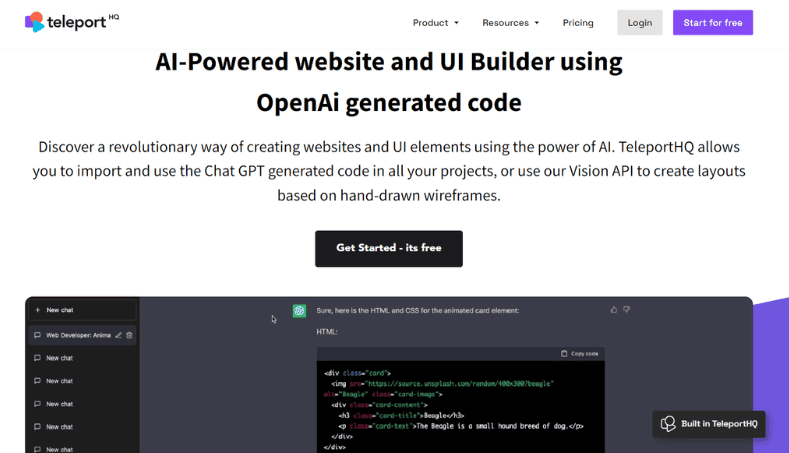
Task: Click the chat bubble icon beside Web Developer: Anima
Action: (37, 335)
